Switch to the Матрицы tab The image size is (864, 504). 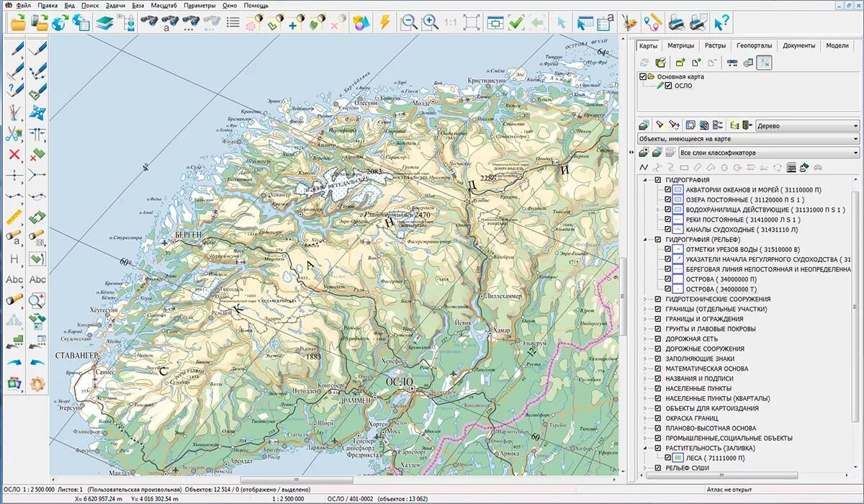[680, 45]
